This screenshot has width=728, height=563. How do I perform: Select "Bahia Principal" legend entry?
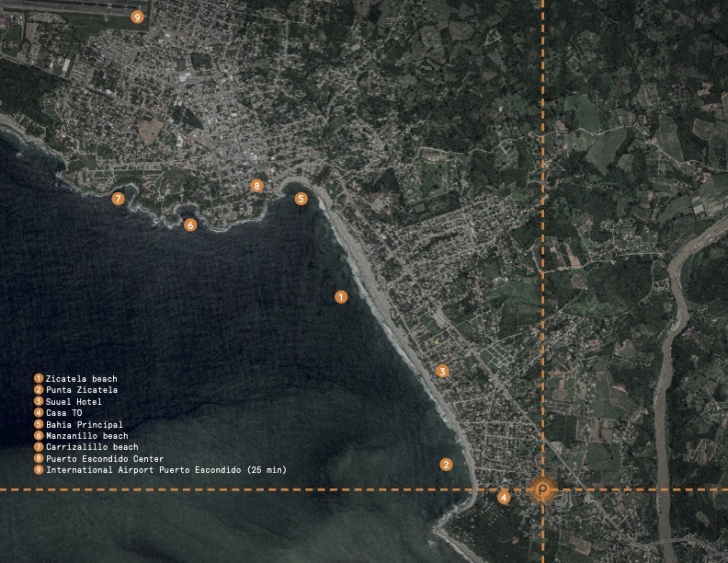[x=84, y=425]
